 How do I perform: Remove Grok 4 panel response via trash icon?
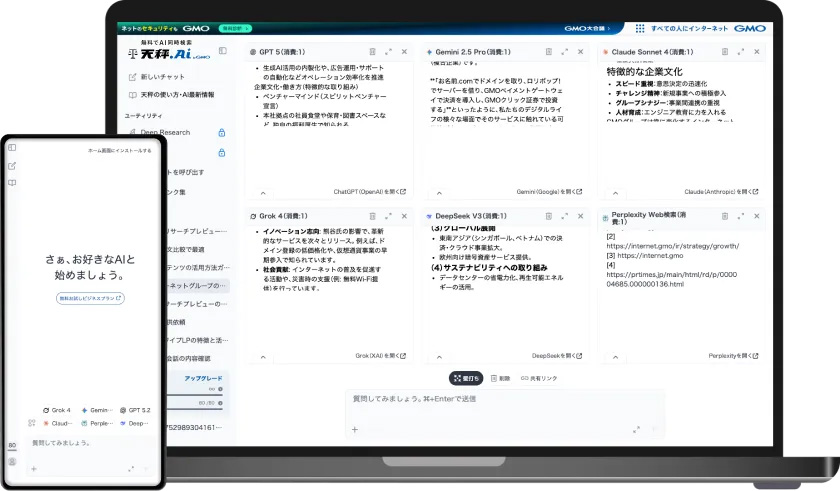tap(372, 216)
